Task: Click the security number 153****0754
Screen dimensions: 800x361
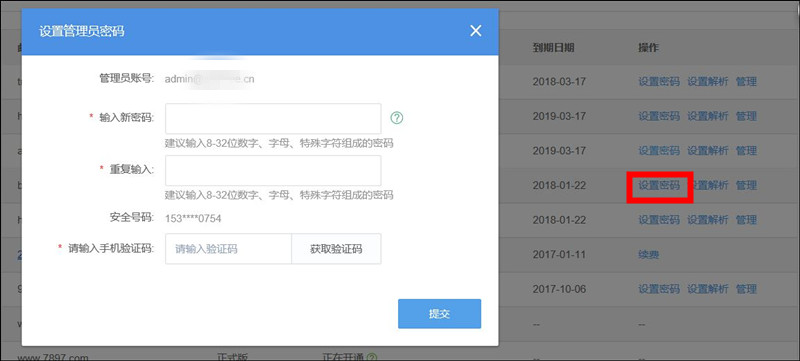Action: [193, 219]
